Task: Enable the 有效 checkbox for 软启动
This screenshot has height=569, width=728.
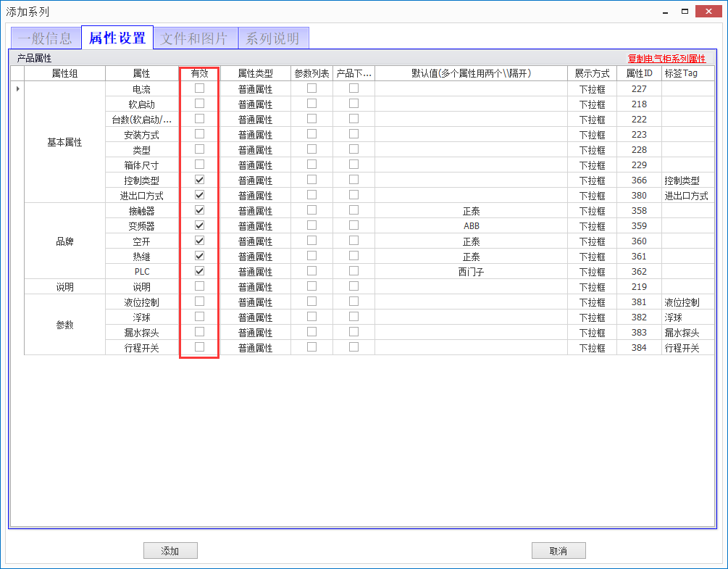Action: point(198,104)
